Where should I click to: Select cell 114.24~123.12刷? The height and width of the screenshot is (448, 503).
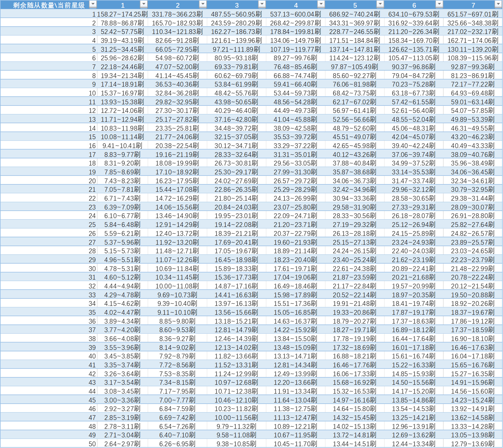coord(355,58)
